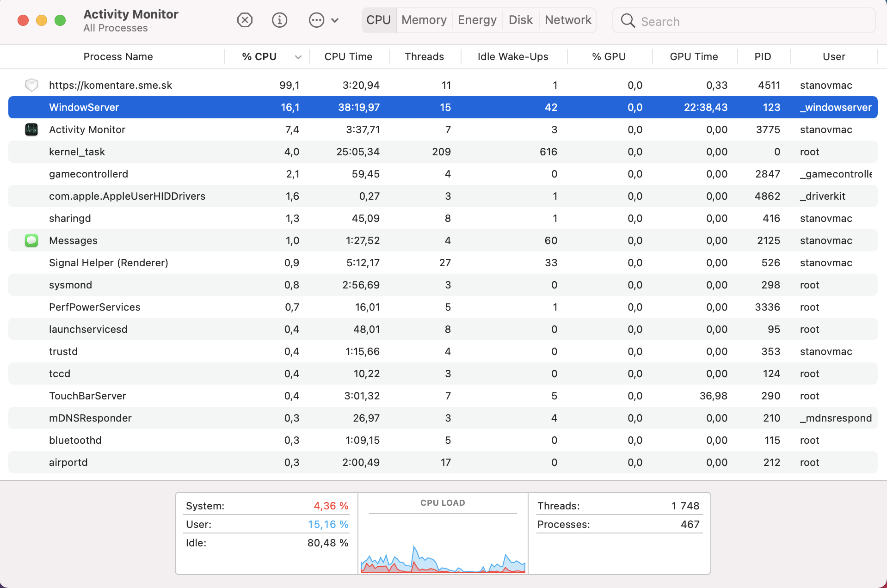
Task: Select the Network tab
Action: tap(568, 20)
